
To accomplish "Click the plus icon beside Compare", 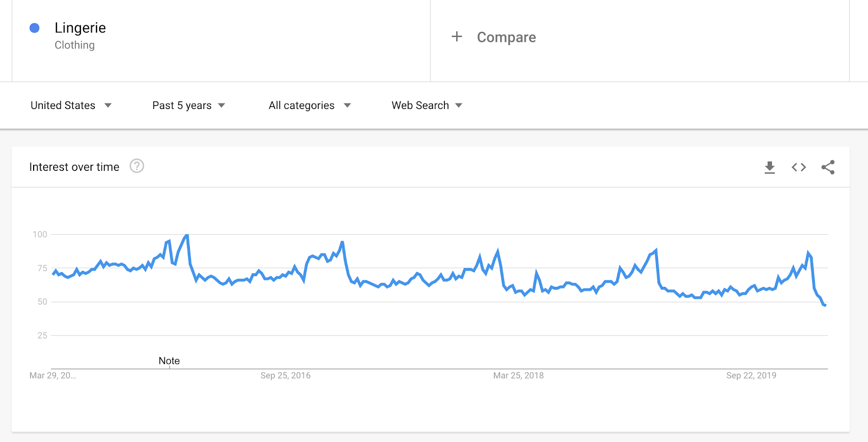I will (x=457, y=36).
